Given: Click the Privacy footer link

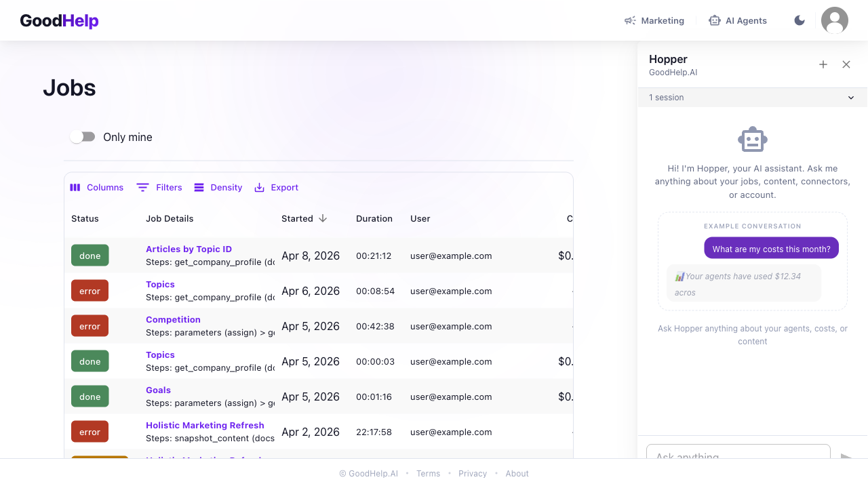Looking at the screenshot, I should pyautogui.click(x=473, y=474).
